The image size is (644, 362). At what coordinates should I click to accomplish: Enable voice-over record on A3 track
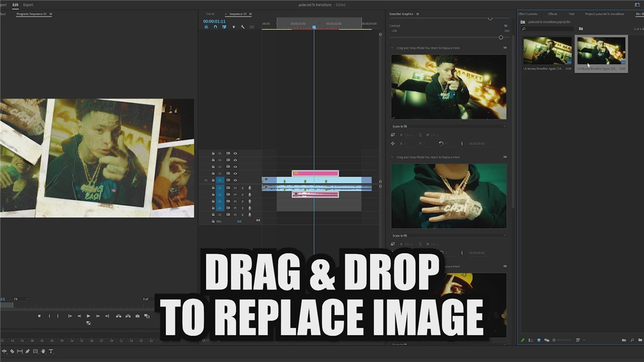click(250, 202)
